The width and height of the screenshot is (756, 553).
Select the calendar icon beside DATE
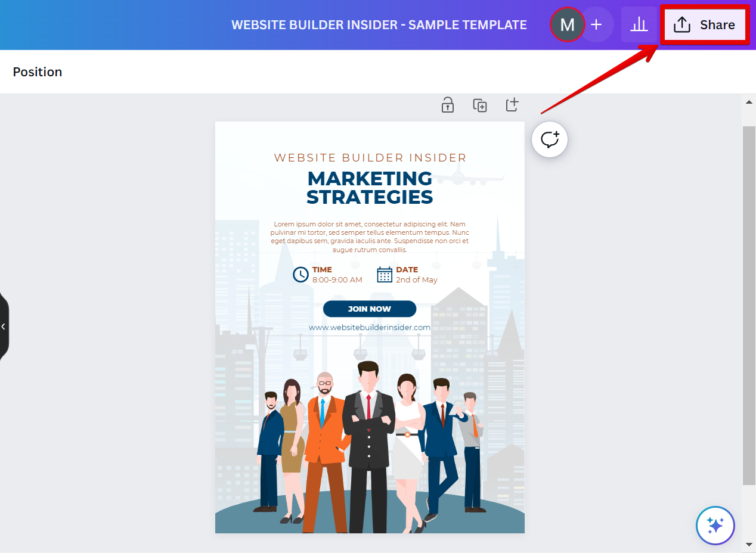(385, 275)
